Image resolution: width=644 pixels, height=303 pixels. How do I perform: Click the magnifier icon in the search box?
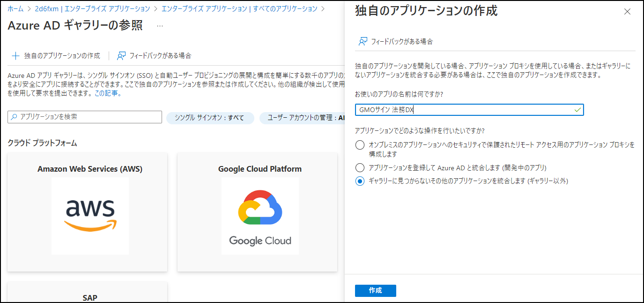coord(14,117)
